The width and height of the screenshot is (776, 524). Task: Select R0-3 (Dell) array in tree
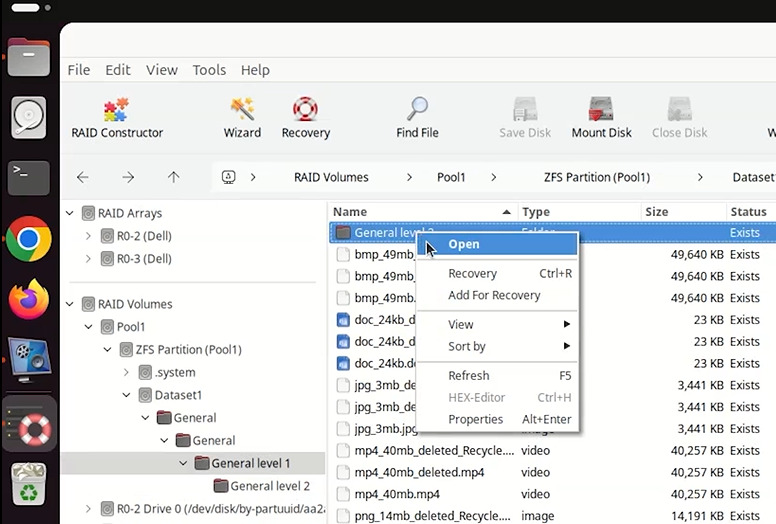click(144, 259)
